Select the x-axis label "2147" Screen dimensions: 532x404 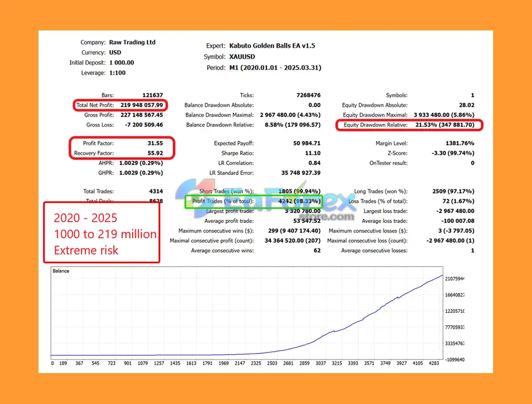tap(240, 363)
